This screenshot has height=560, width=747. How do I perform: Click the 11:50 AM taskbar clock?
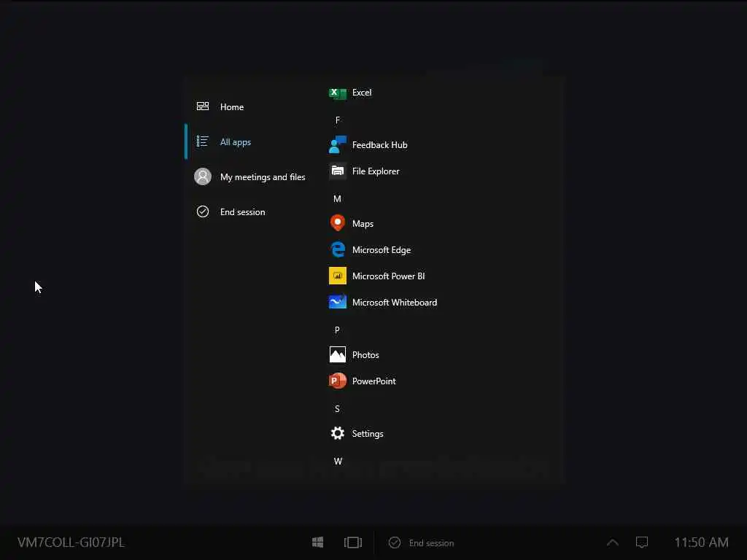tap(701, 542)
